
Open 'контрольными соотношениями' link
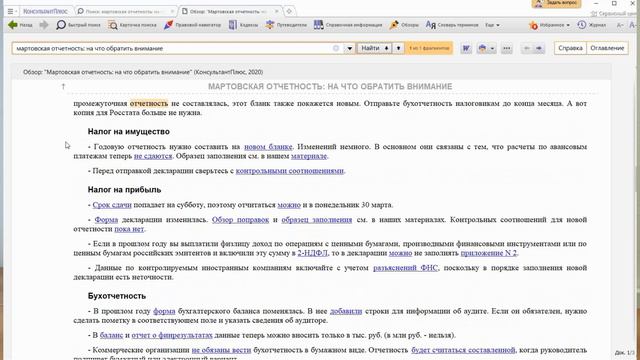[x=290, y=171]
